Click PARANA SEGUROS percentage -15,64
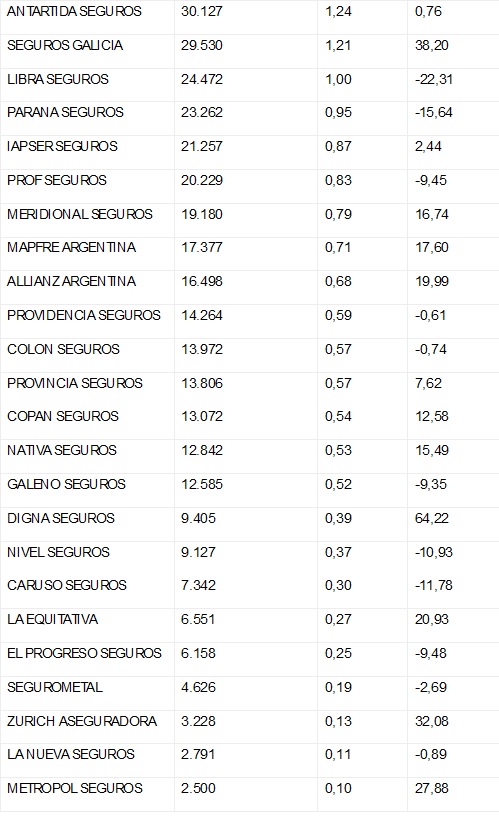The width and height of the screenshot is (499, 818). tap(434, 112)
